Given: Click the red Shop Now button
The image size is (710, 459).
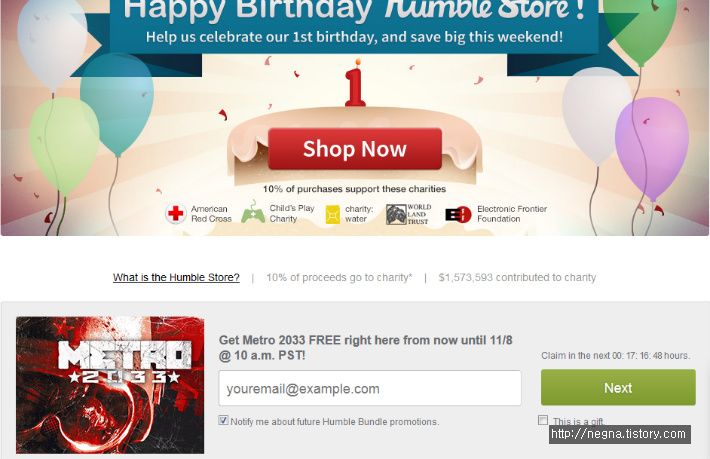Looking at the screenshot, I should [355, 149].
